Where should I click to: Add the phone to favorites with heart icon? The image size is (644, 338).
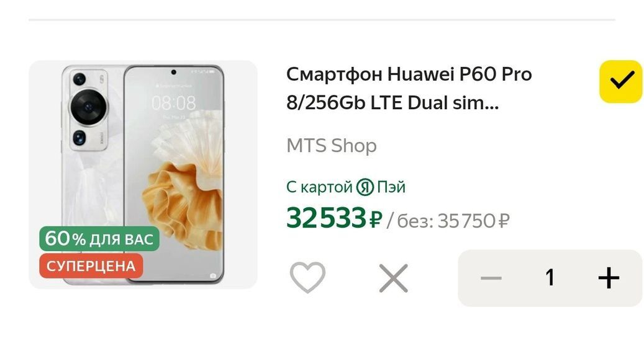click(307, 278)
